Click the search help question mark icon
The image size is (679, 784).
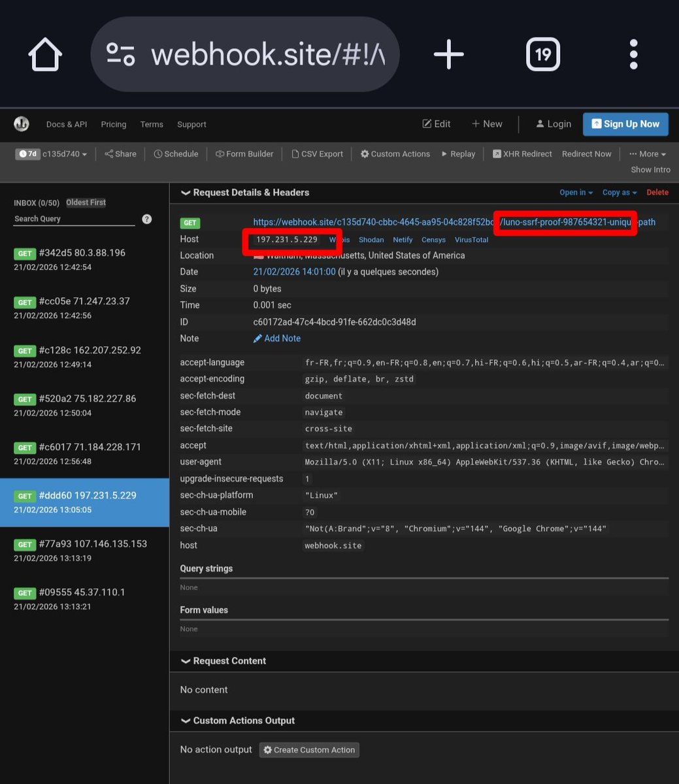click(147, 219)
